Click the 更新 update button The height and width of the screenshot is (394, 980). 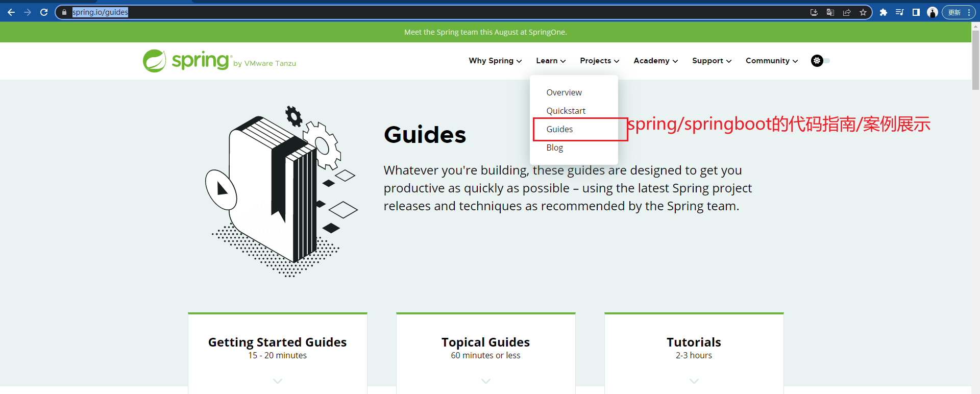click(954, 12)
